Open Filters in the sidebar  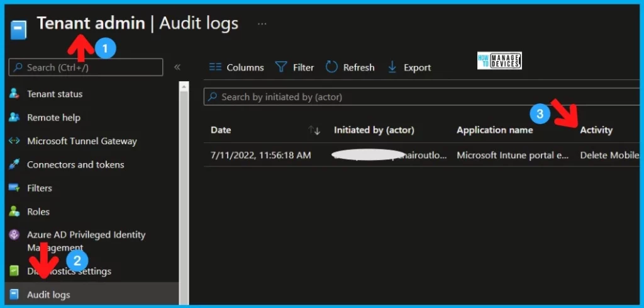pos(40,188)
